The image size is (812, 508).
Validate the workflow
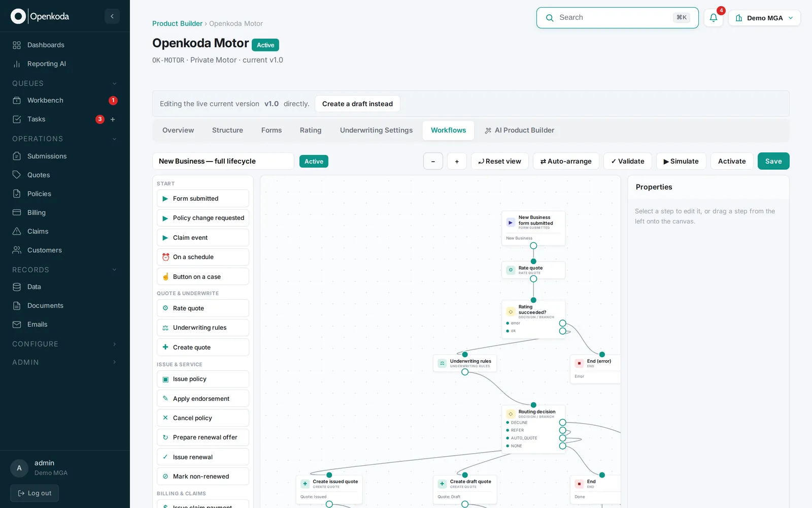(628, 162)
